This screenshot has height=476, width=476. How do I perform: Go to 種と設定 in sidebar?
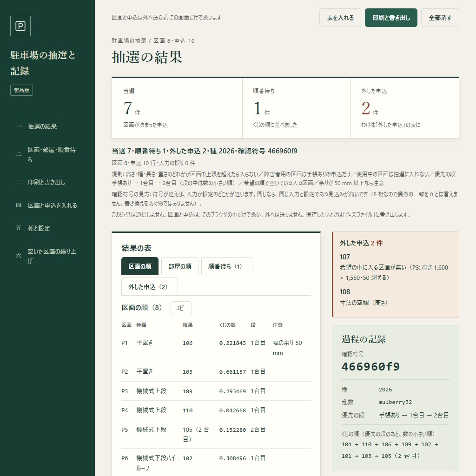coord(47,228)
